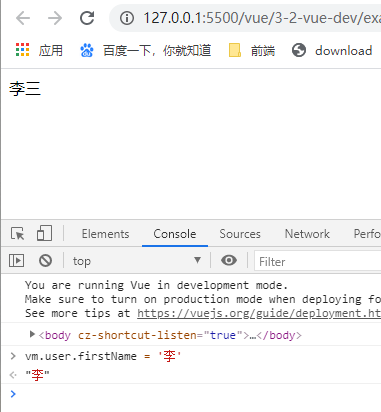
Task: Reload the page with the refresh icon
Action: pyautogui.click(x=87, y=18)
